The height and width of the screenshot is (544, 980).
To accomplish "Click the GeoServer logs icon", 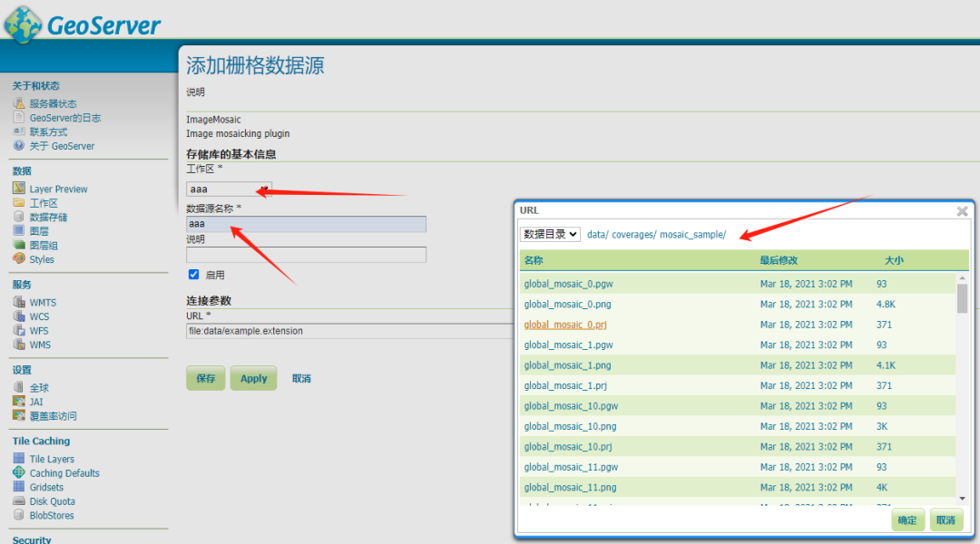I will click(x=19, y=118).
